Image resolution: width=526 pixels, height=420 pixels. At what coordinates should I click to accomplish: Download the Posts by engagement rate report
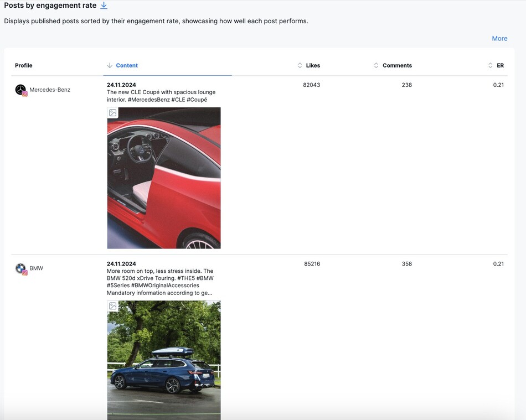click(104, 6)
